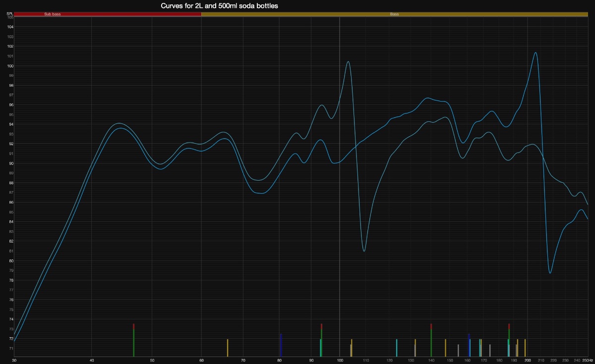
Task: Click the 40 label on frequency axis
Action: pyautogui.click(x=91, y=360)
